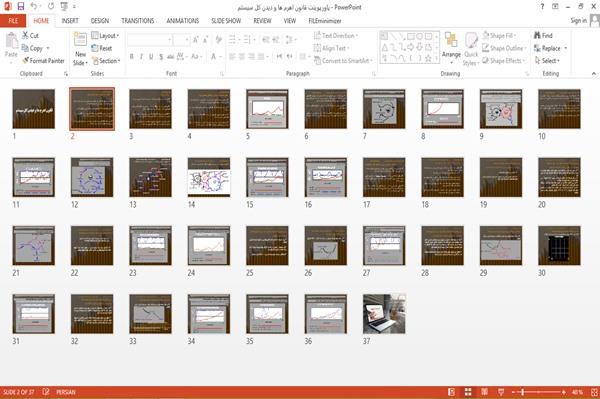Click the Redo repeat icon

(51, 7)
